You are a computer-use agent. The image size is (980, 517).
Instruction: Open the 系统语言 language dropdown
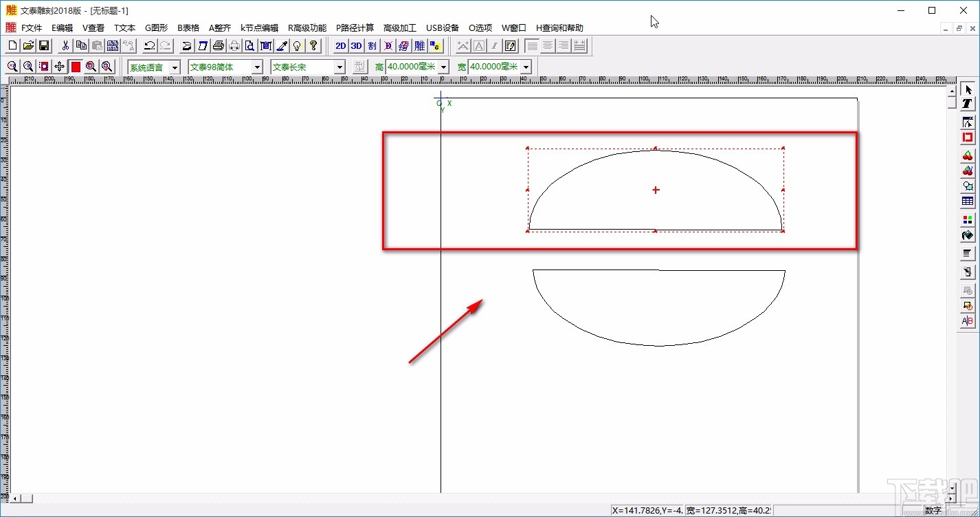point(175,67)
